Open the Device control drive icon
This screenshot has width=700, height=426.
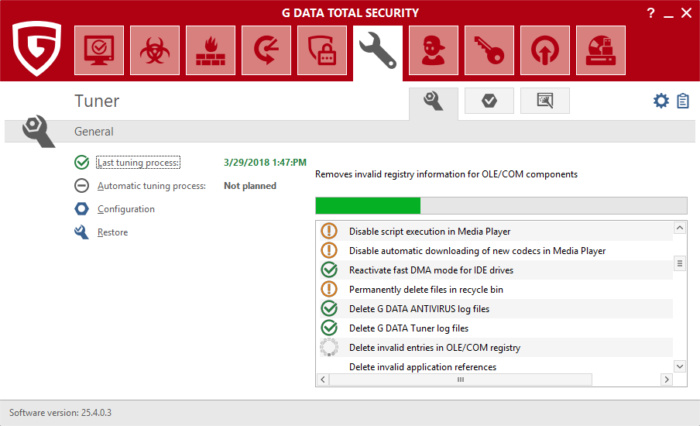[600, 50]
